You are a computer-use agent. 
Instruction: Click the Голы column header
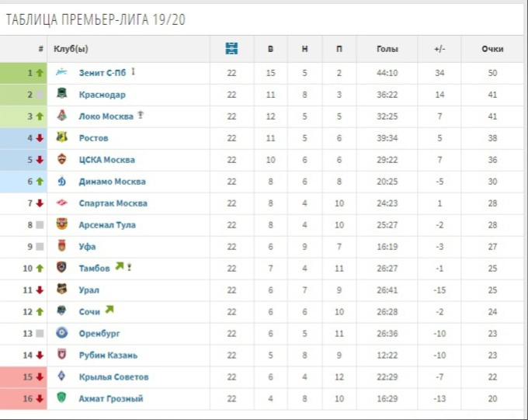click(387, 49)
